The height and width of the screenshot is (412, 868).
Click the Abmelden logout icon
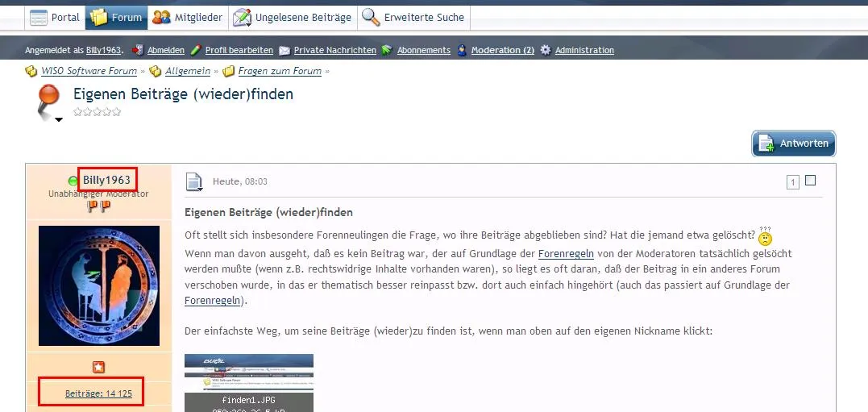point(138,50)
